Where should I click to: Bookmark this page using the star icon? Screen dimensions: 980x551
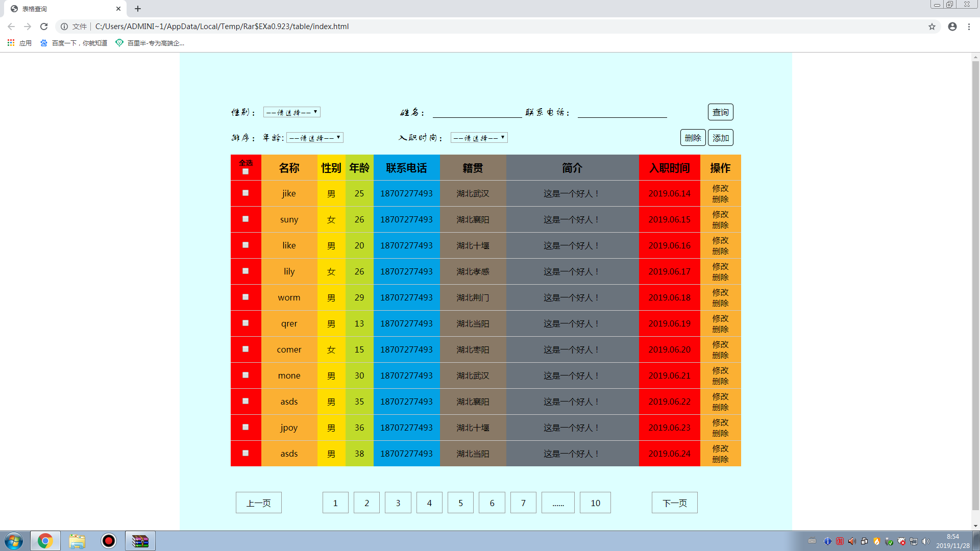[933, 27]
